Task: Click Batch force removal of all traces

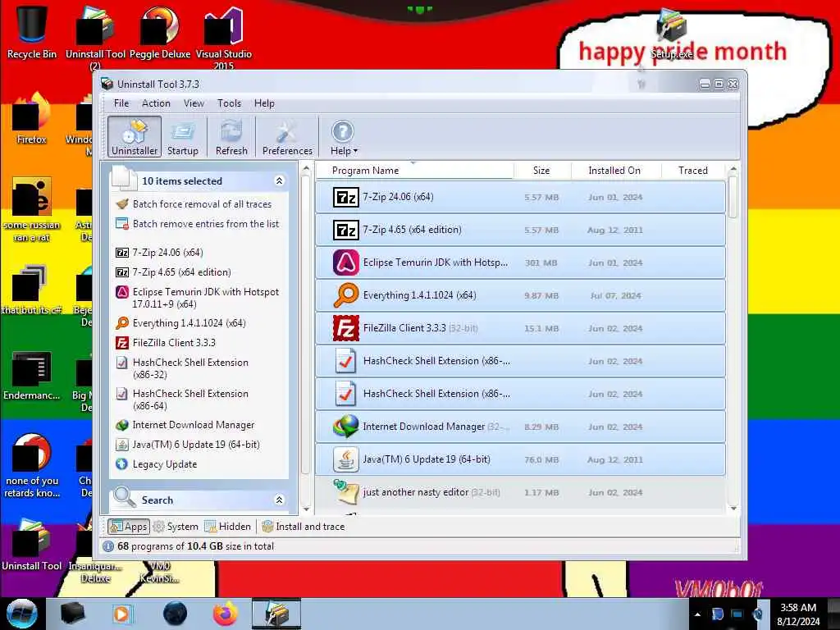Action: click(x=202, y=204)
